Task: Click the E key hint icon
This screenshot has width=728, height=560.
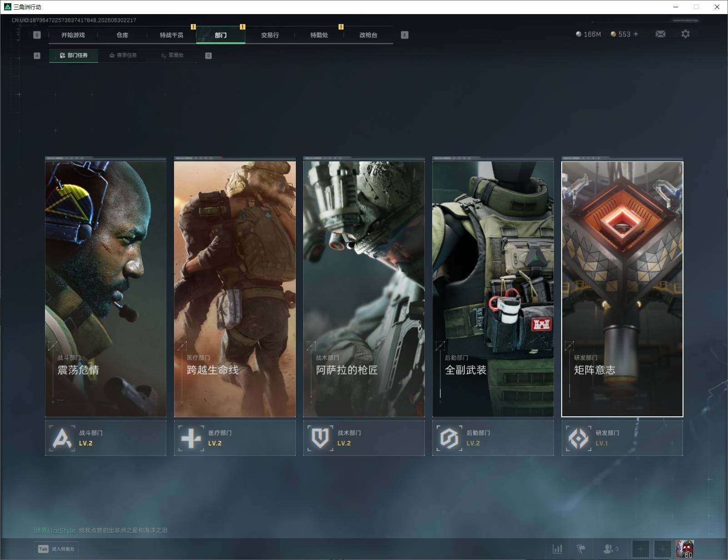Action: pos(404,35)
